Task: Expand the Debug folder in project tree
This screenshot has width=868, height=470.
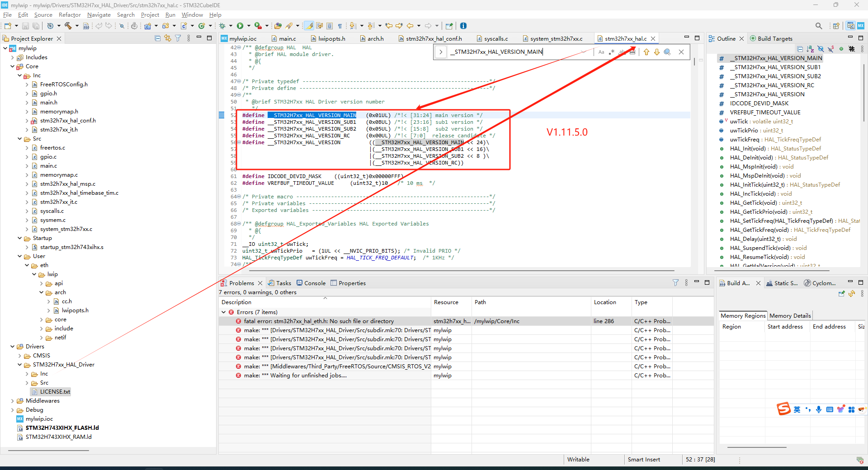Action: click(12, 410)
